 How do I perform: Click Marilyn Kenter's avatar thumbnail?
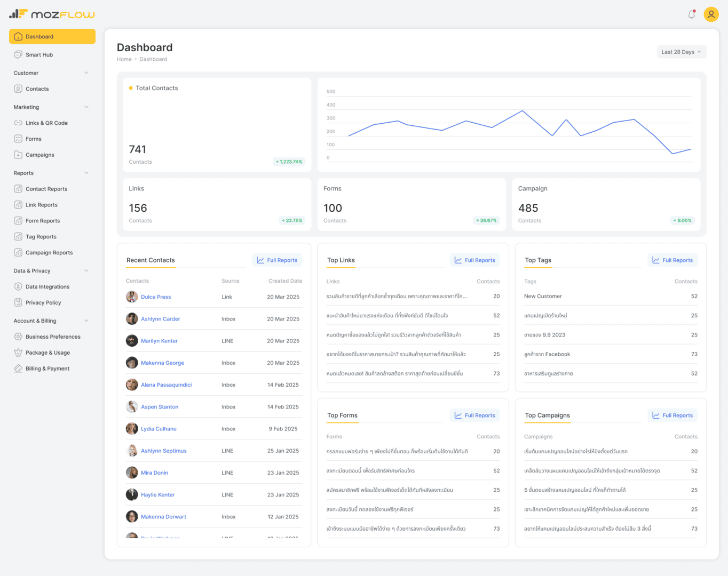(x=132, y=341)
